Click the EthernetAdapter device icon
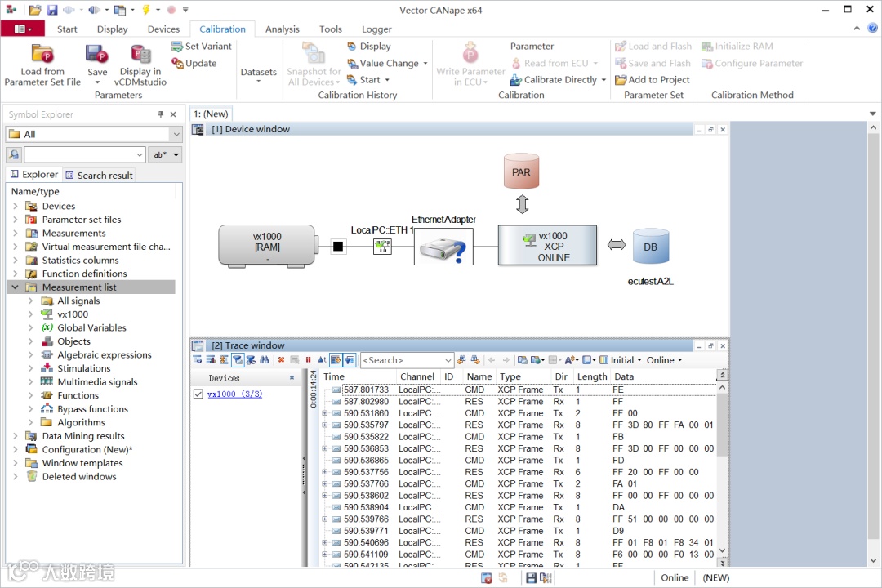This screenshot has width=882, height=588. point(443,247)
